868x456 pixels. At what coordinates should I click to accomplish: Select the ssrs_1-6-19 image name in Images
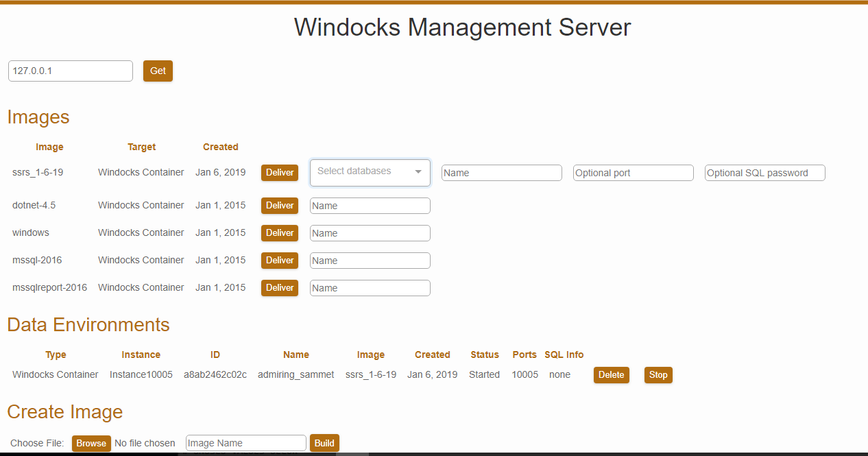coord(38,172)
